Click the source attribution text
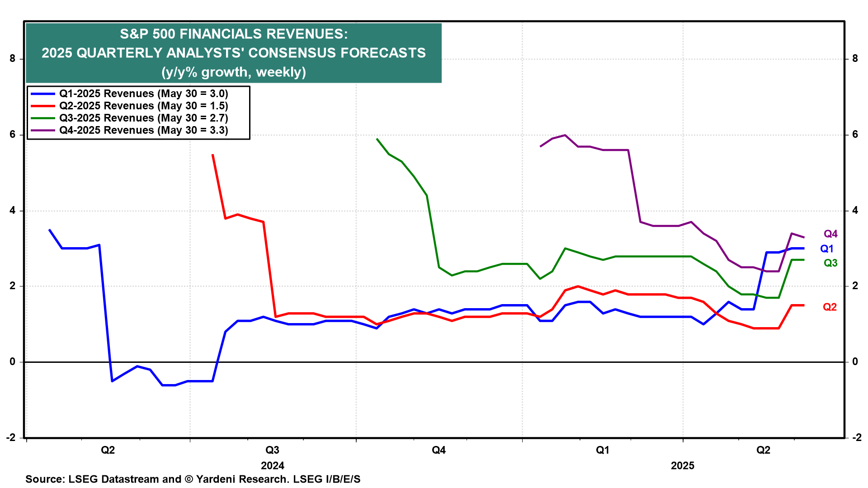Image resolution: width=868 pixels, height=488 pixels. (193, 479)
